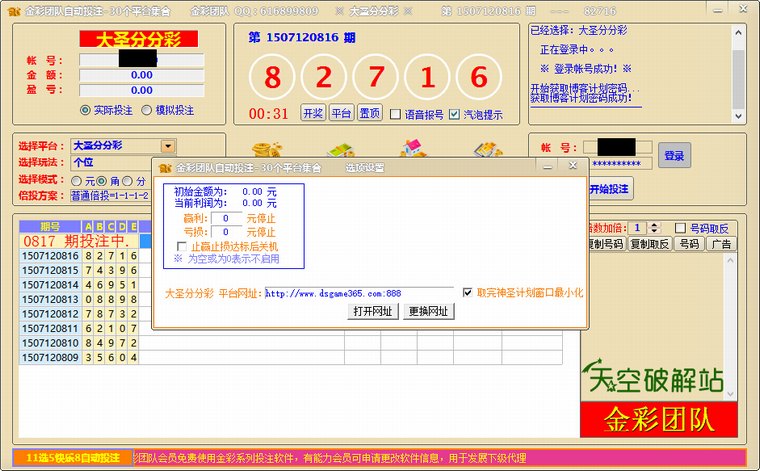Enable the 语音报号 checkbox
The height and width of the screenshot is (471, 760).
[396, 114]
